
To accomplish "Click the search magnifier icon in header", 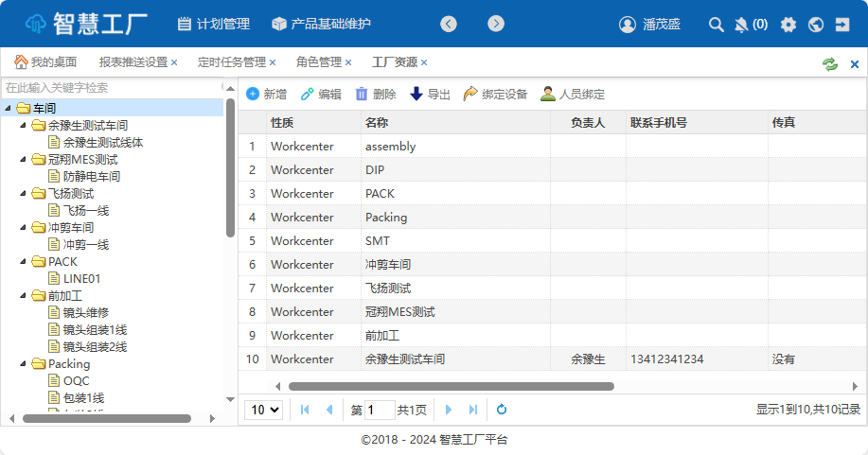I will [717, 25].
